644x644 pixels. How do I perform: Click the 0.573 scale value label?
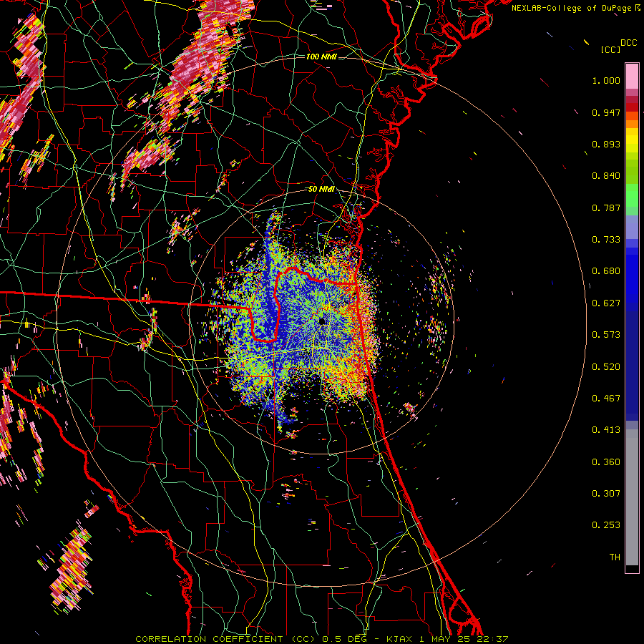[x=606, y=335]
